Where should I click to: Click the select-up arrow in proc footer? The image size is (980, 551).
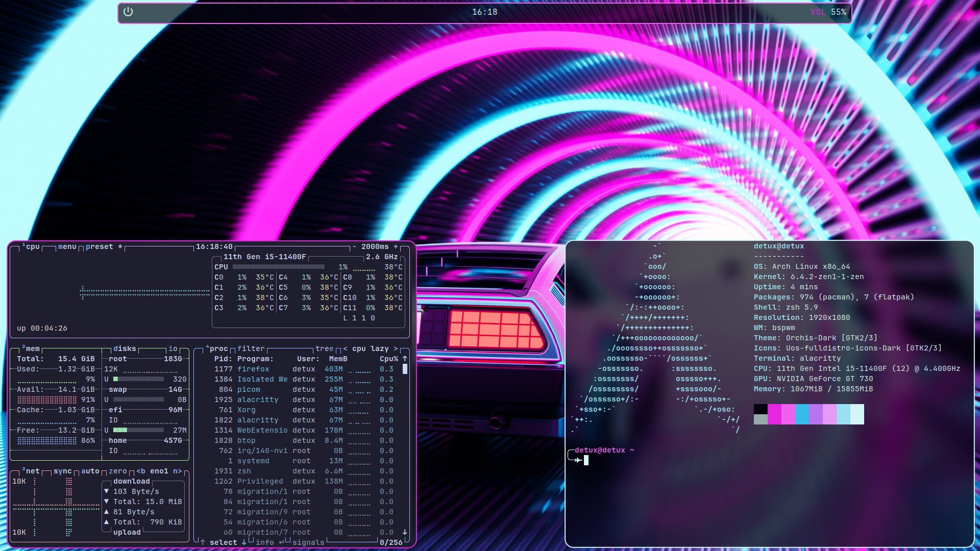tap(203, 542)
